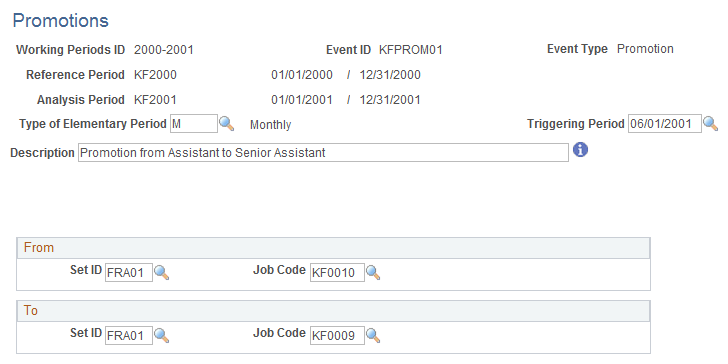Click the From group box header
This screenshot has height=364, width=728.
point(333,248)
